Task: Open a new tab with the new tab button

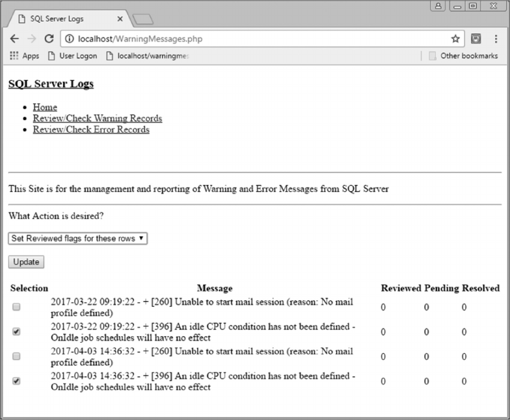Action: (x=143, y=20)
